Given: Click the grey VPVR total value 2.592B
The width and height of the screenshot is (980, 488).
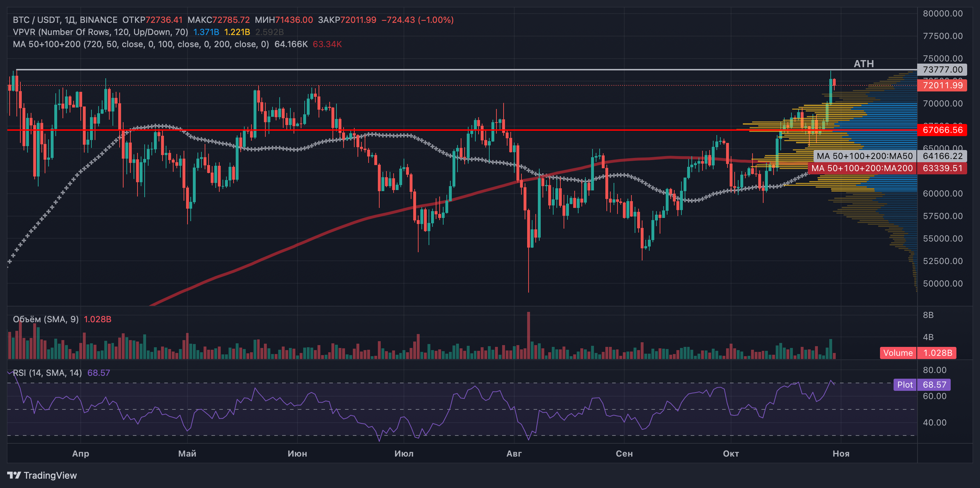Looking at the screenshot, I should 269,32.
